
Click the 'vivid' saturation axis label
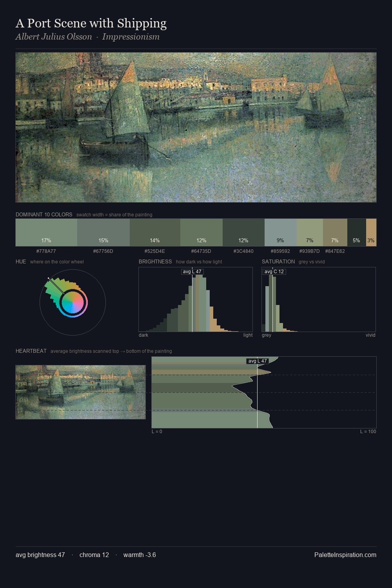[x=370, y=335]
